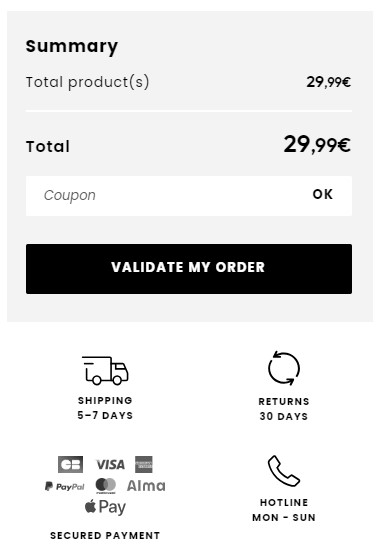Apply coupon with the OK button
Screen dimensions: 382x553
[x=322, y=194]
